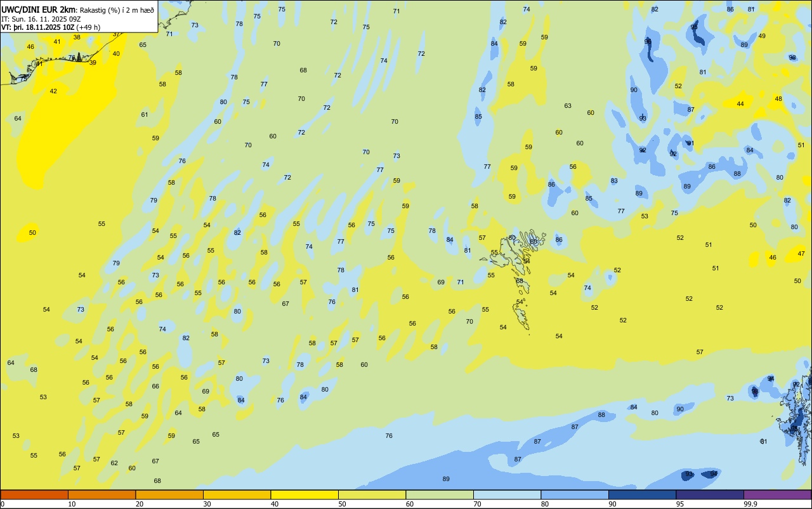Select the 10–20 orange legend swatch
The image size is (812, 509).
pyautogui.click(x=101, y=494)
